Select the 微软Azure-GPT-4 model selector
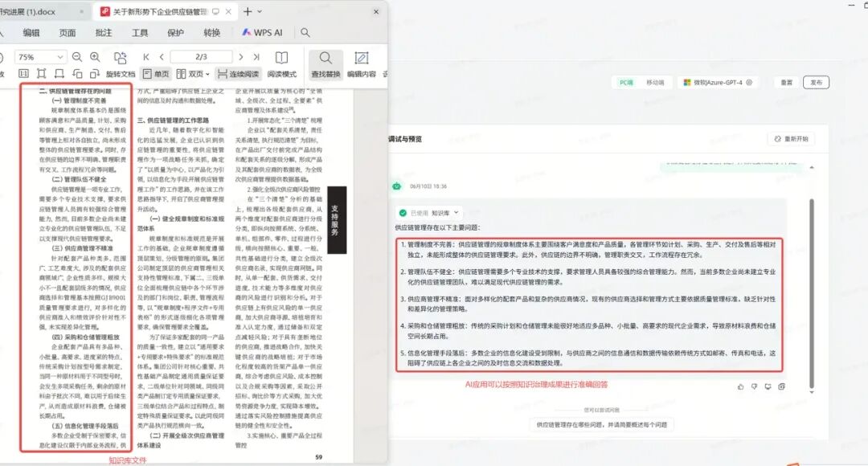Image resolution: width=868 pixels, height=466 pixels. [x=718, y=83]
